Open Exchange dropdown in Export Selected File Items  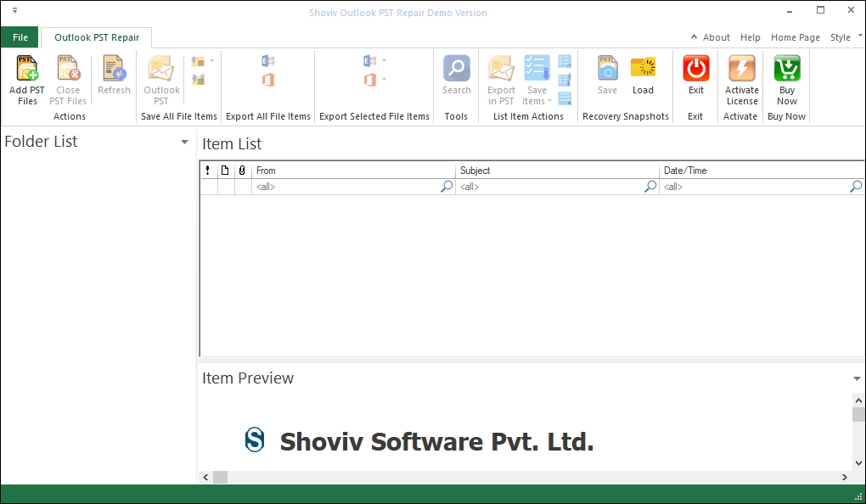(x=384, y=61)
